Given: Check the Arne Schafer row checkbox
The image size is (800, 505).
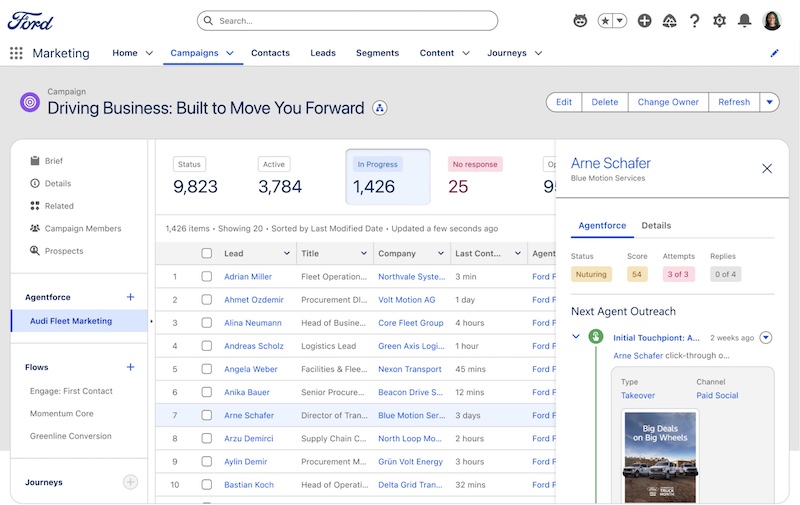Looking at the screenshot, I should [x=207, y=415].
